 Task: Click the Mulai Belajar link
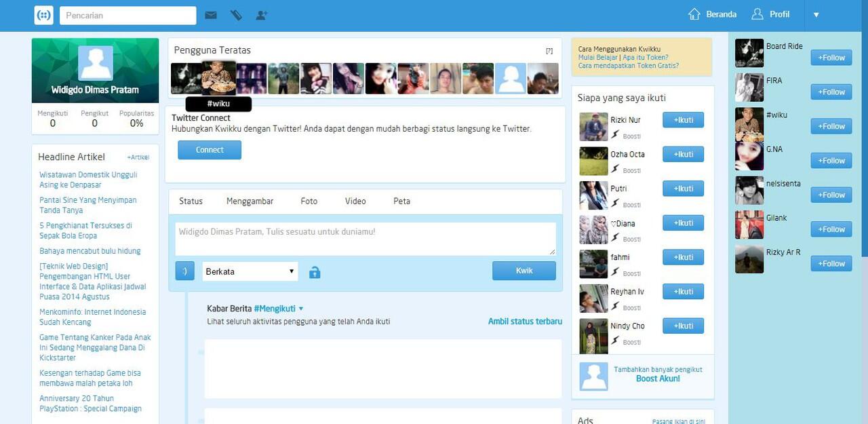tap(597, 58)
